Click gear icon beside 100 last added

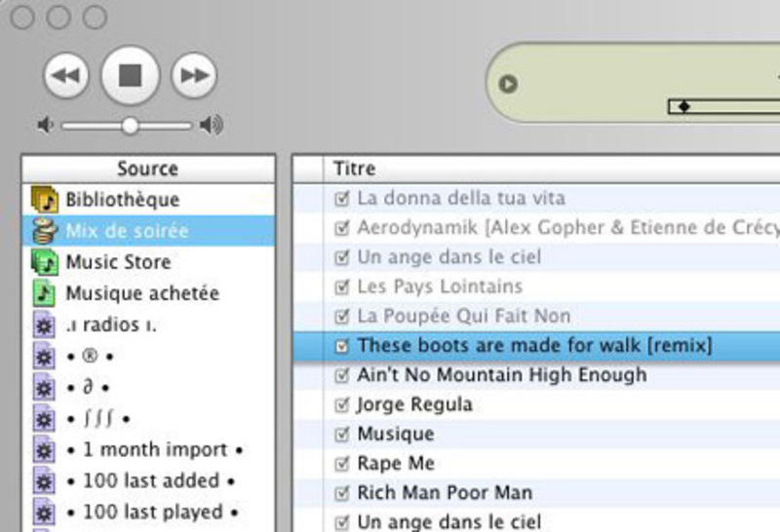click(44, 481)
